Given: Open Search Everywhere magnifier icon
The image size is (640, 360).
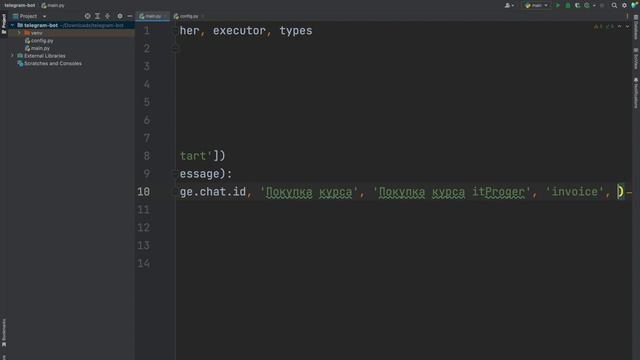Looking at the screenshot, I should 614,5.
